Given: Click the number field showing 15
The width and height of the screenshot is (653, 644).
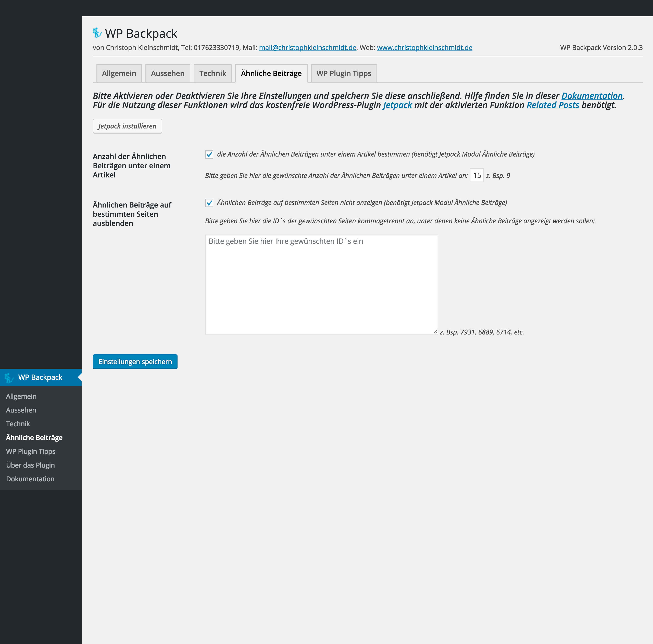Looking at the screenshot, I should pyautogui.click(x=476, y=175).
